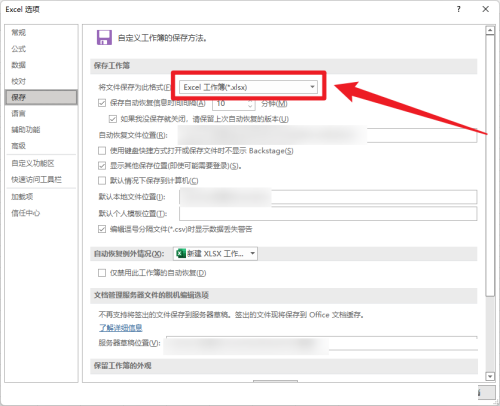This screenshot has width=500, height=406.
Task: Click the 文档管理服务器文件 section heading
Action: point(151,295)
